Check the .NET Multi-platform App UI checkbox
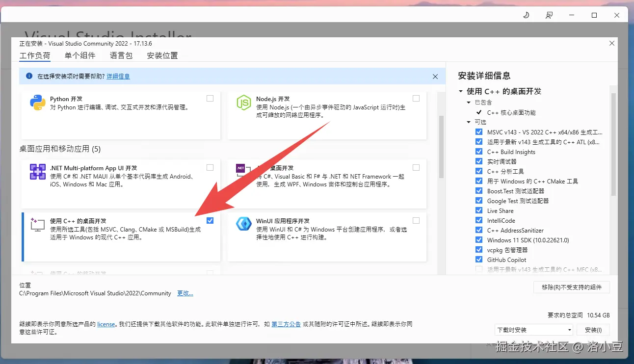 [x=210, y=167]
